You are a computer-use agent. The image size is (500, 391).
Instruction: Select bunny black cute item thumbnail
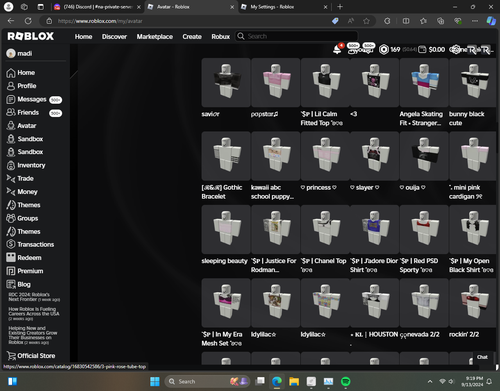coord(473,82)
